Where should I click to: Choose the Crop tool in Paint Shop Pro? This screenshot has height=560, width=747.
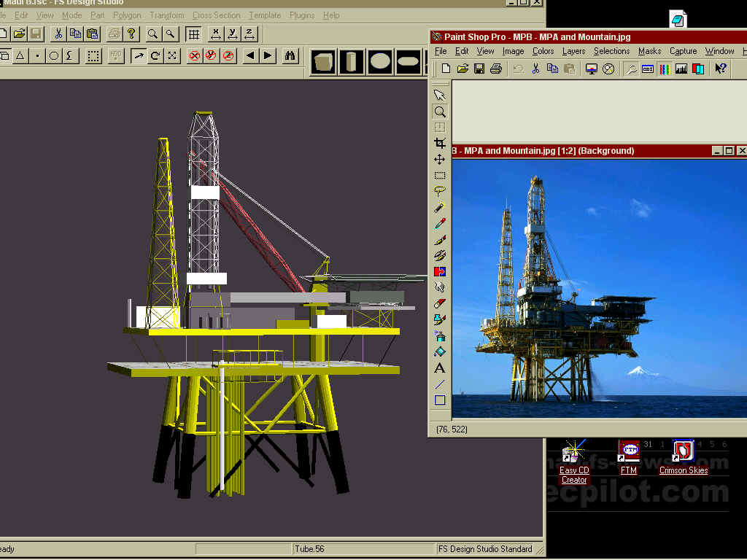pyautogui.click(x=440, y=143)
